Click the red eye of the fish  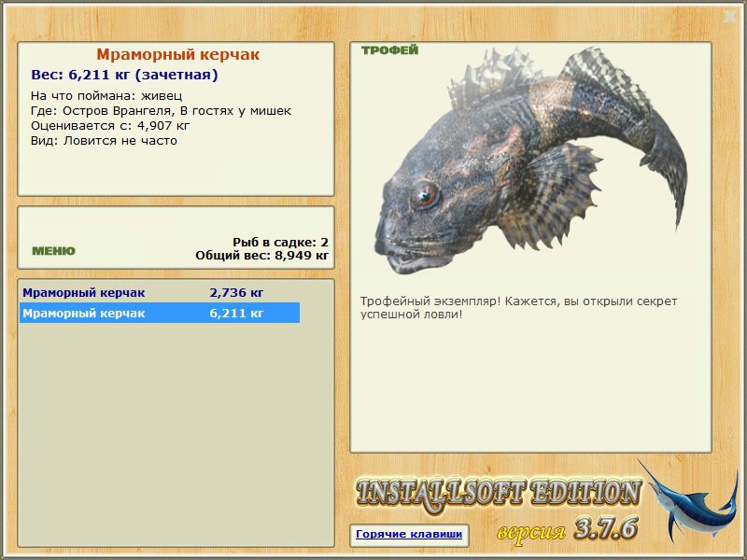(x=424, y=195)
